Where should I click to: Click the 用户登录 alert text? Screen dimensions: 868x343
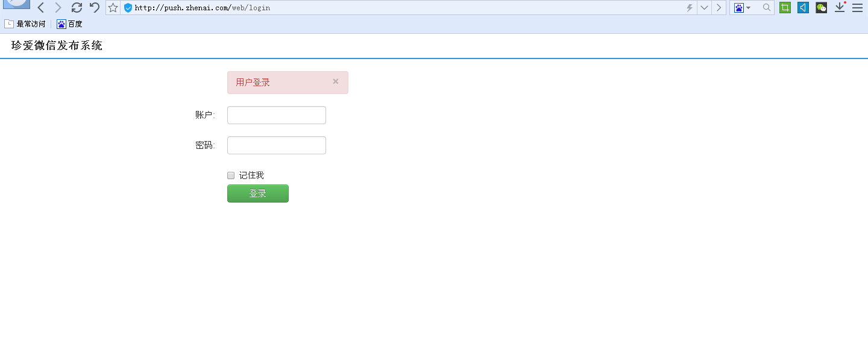pos(253,83)
